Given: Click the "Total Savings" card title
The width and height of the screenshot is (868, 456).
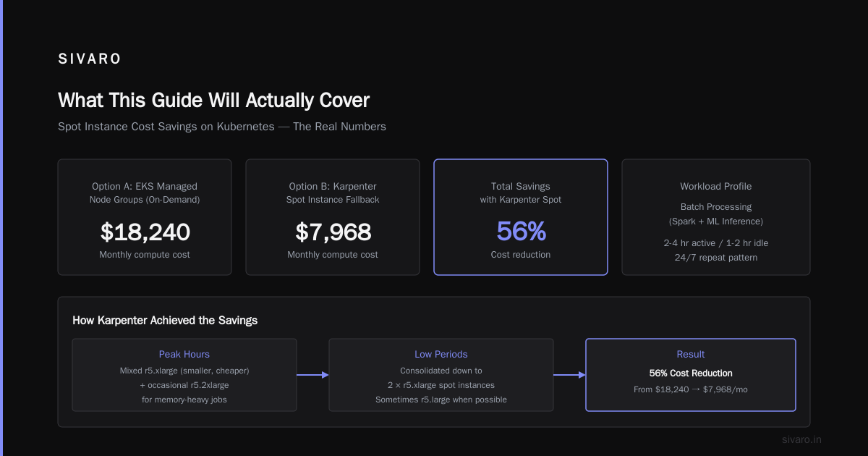Looking at the screenshot, I should [x=521, y=186].
